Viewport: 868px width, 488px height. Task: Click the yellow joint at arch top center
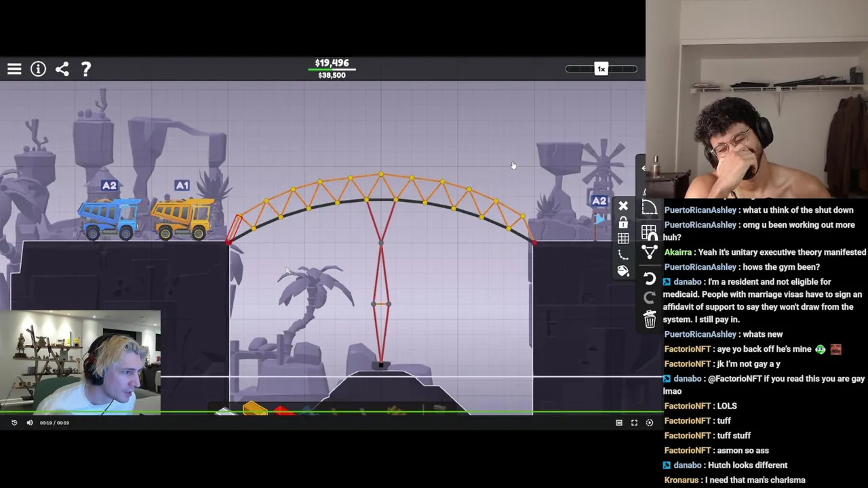tap(381, 174)
